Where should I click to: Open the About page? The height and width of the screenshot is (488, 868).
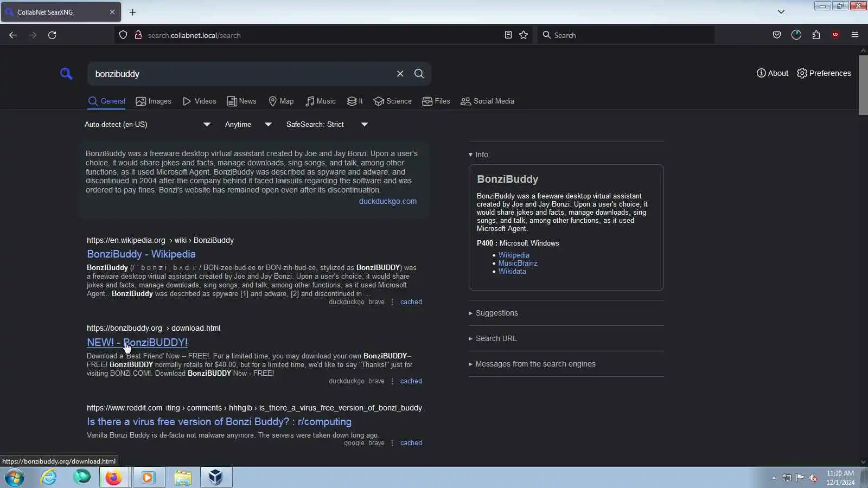point(773,73)
